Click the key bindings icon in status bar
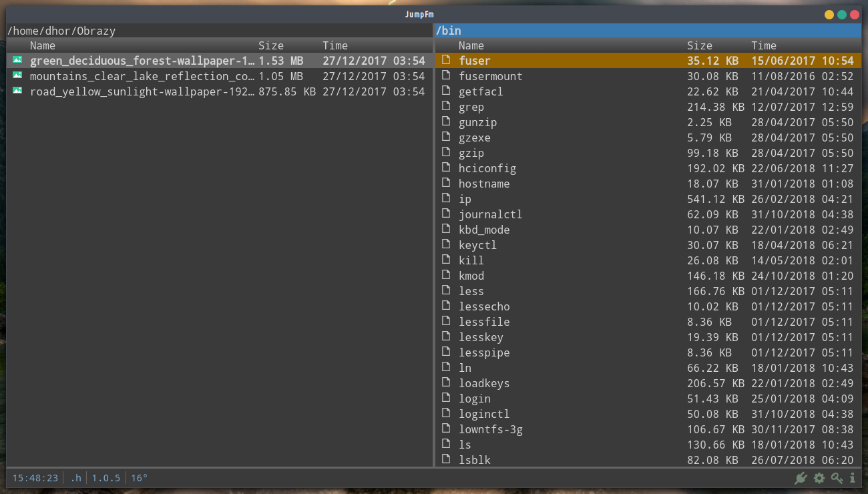 (x=837, y=478)
